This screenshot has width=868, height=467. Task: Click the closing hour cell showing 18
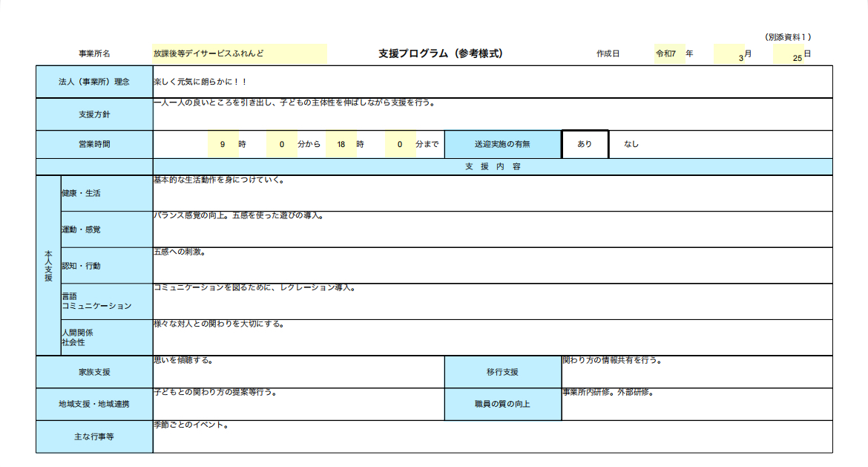(x=341, y=145)
